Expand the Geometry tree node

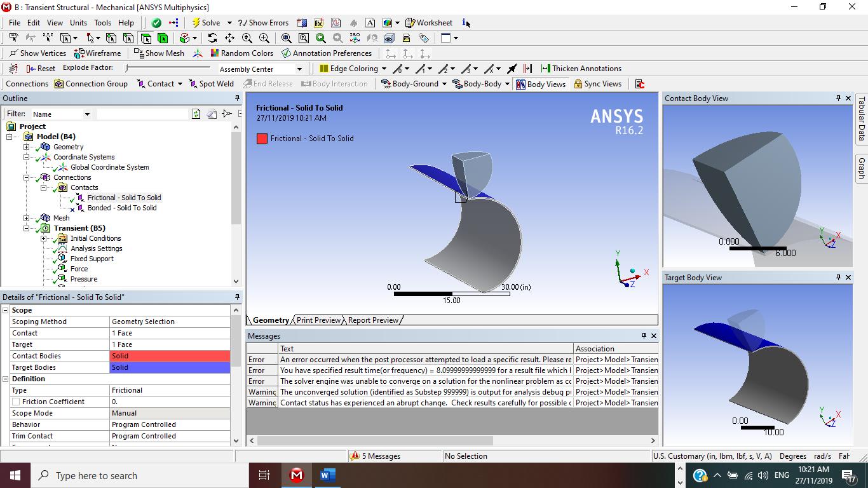click(x=27, y=147)
